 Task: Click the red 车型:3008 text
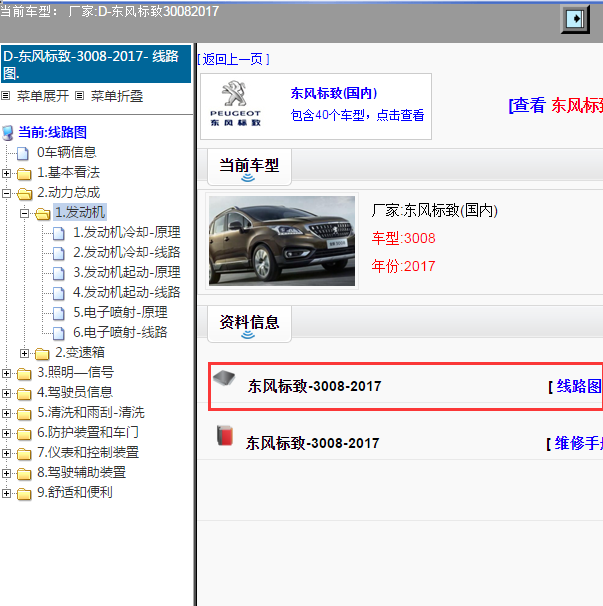pos(404,238)
